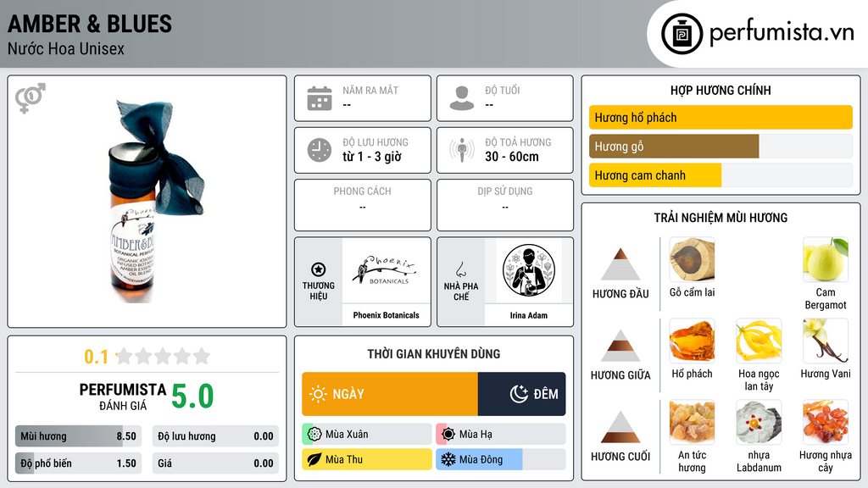The image size is (868, 488).
Task: Click the Dịp sử dụng box
Action: (x=505, y=205)
